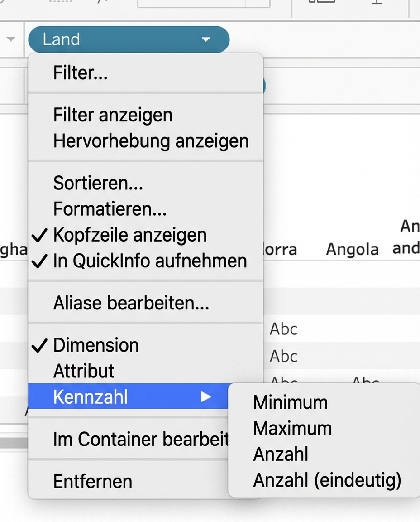Image resolution: width=420 pixels, height=522 pixels.
Task: Select "Minimum" as the measure
Action: 290,402
